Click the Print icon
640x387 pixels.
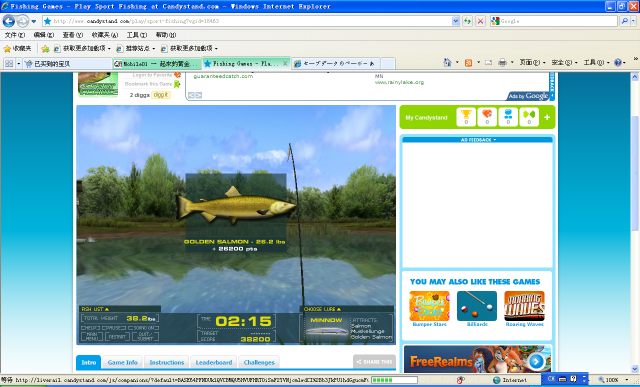coord(502,62)
